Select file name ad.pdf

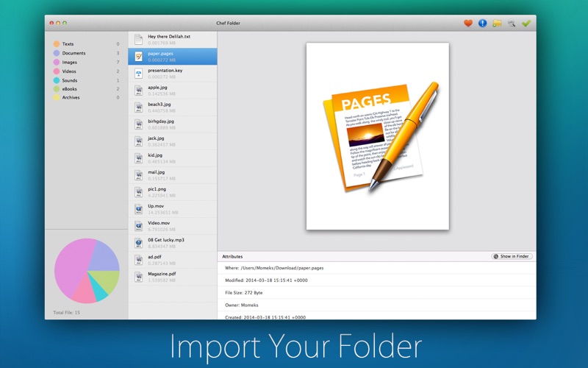[154, 256]
